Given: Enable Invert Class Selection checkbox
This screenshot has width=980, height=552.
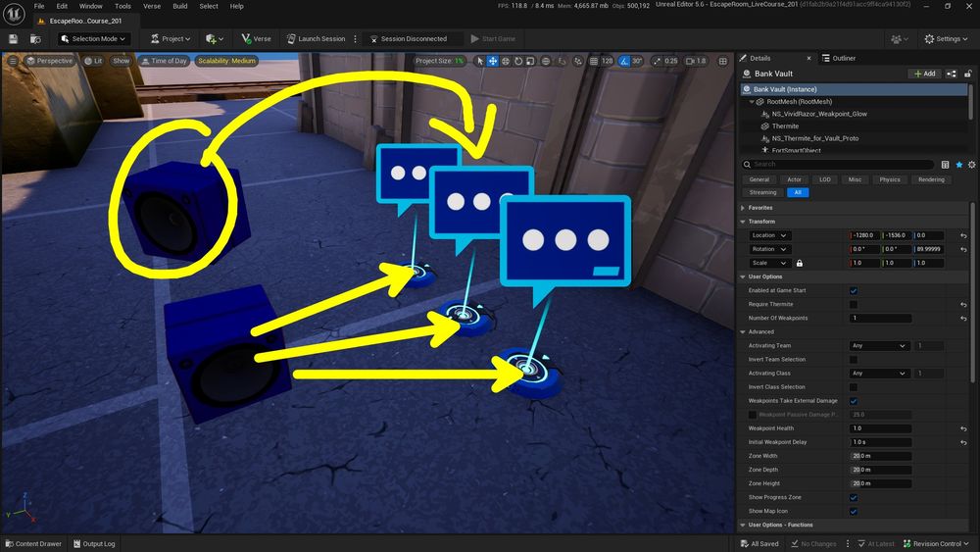Looking at the screenshot, I should click(854, 387).
